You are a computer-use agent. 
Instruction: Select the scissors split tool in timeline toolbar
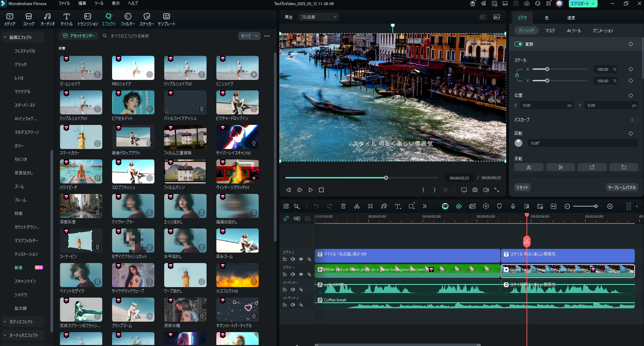click(x=357, y=206)
